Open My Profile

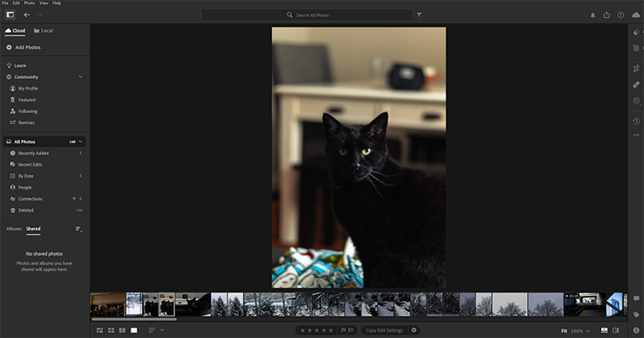[24, 88]
